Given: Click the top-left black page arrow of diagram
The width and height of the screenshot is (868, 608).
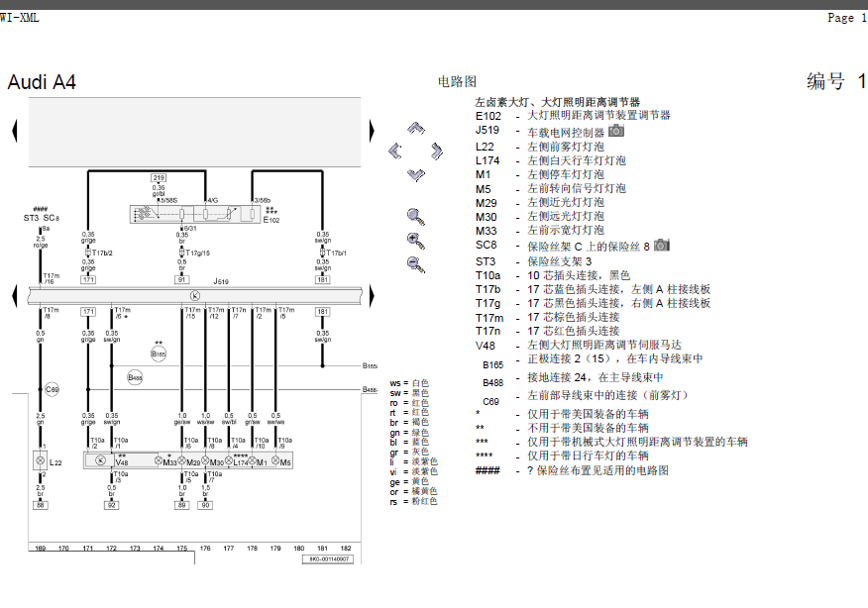Looking at the screenshot, I should [x=15, y=131].
